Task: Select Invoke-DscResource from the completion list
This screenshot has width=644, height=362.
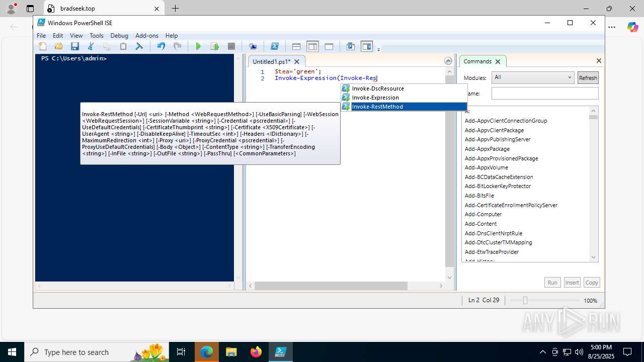Action: [405, 88]
